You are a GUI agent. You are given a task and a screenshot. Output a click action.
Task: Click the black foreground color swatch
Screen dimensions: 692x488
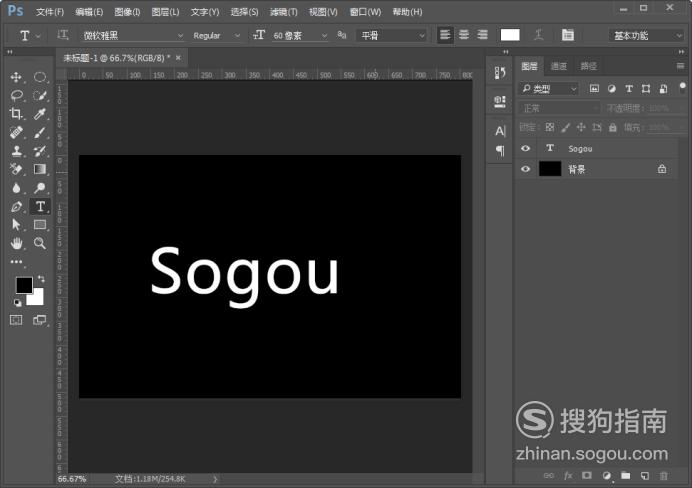click(24, 285)
